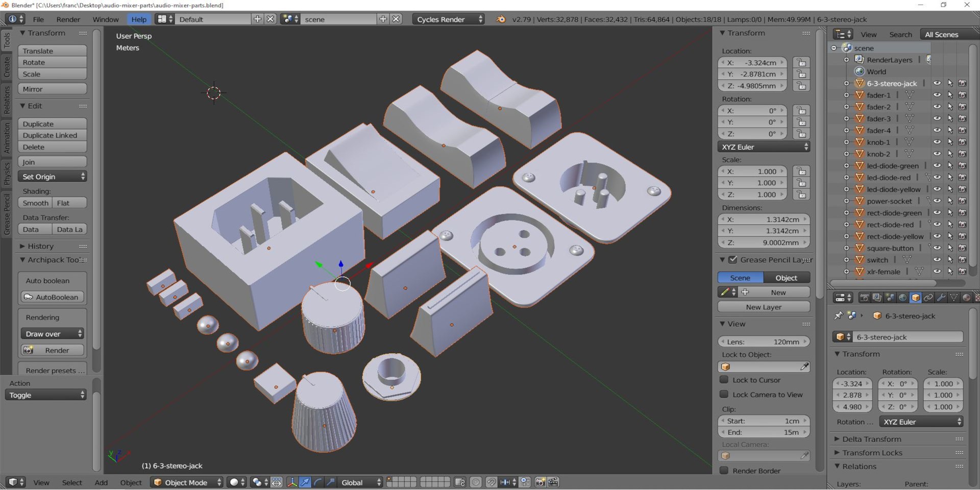Click the Lens 120mm slider field
This screenshot has width=980, height=490.
(764, 341)
